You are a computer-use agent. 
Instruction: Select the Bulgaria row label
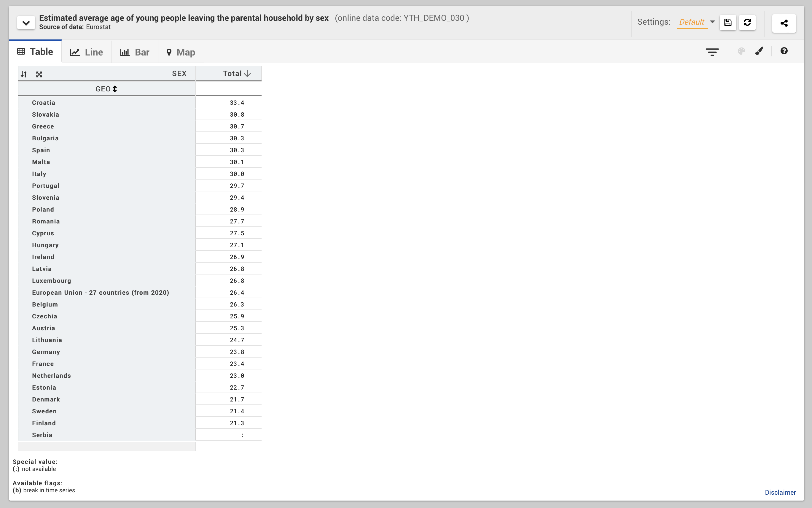click(45, 138)
